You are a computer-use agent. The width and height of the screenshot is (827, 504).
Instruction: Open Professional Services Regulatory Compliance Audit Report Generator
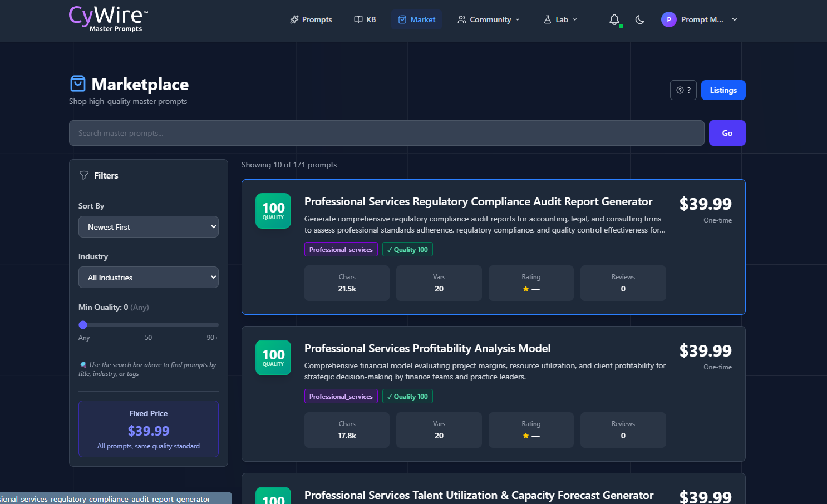(x=479, y=201)
